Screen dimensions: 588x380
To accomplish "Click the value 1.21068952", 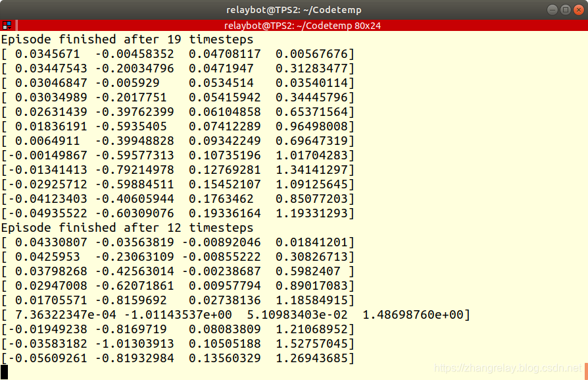I will 312,329.
